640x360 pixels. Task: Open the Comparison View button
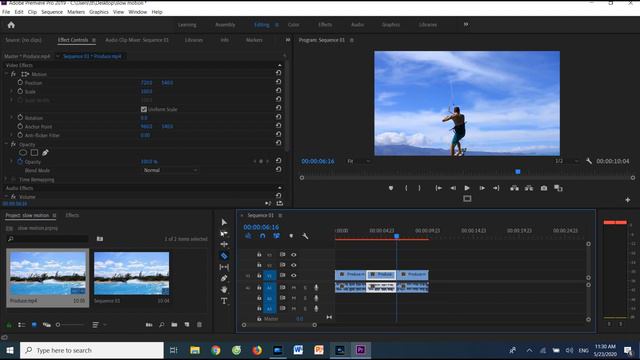558,188
